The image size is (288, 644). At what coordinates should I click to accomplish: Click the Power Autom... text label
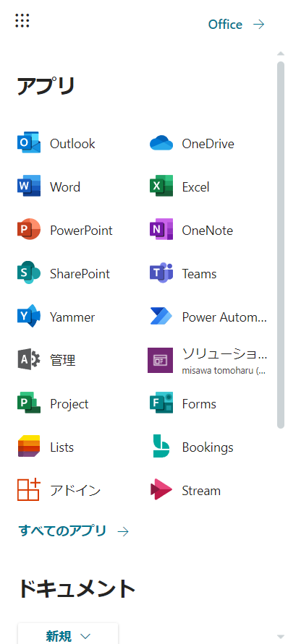224,317
